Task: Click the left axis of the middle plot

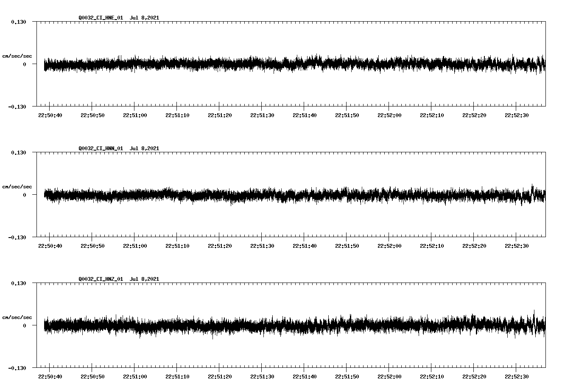Action: 37,196
